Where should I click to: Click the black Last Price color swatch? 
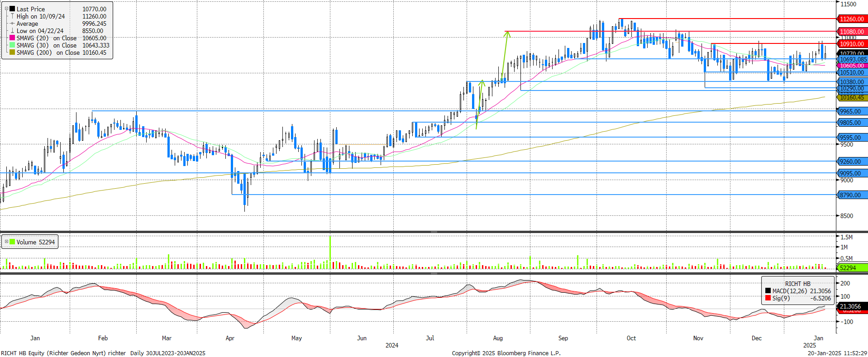tap(12, 9)
